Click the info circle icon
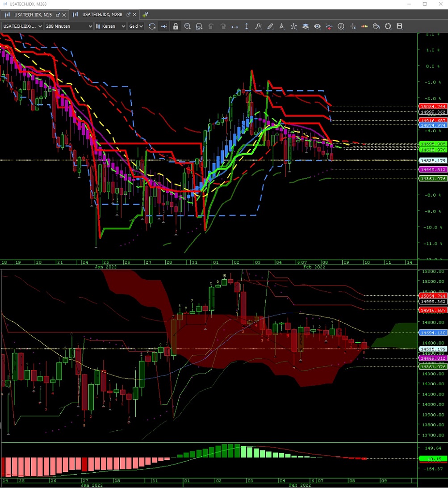Screen dimensions: 448x488 click(341, 26)
